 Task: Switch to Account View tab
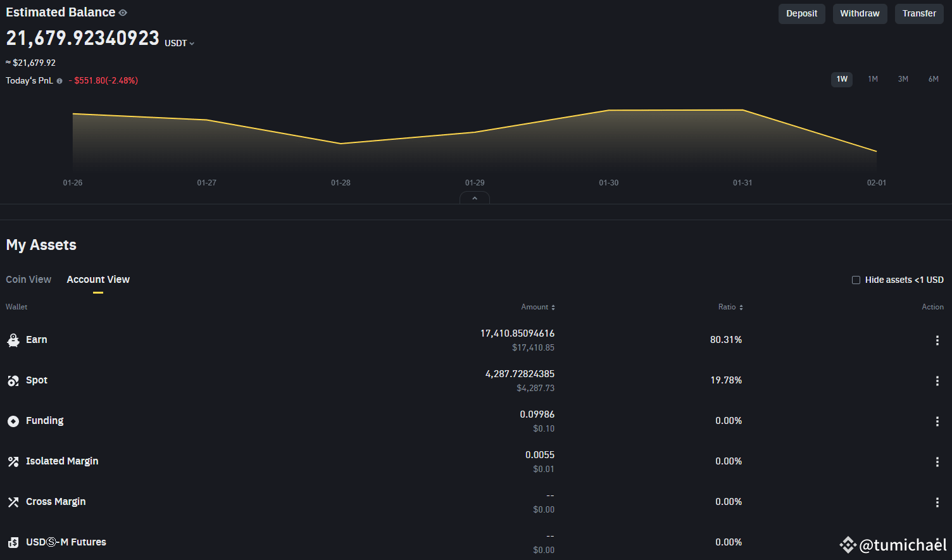98,279
